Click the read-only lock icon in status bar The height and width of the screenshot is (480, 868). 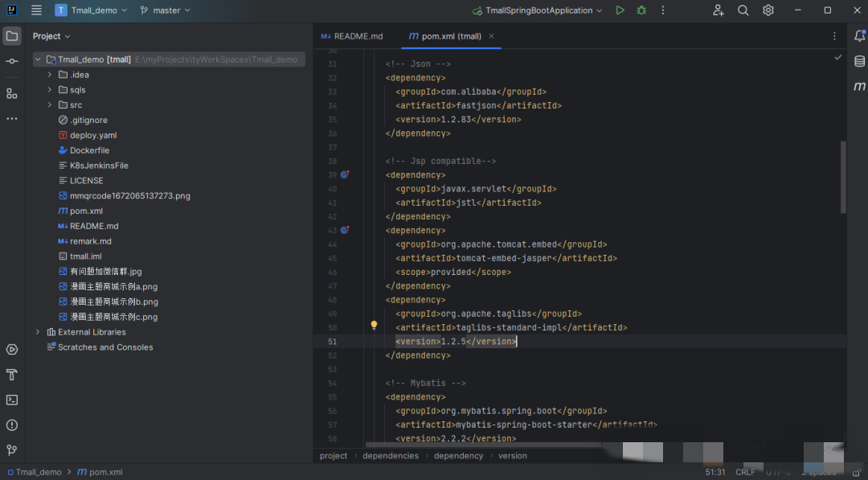tap(857, 472)
